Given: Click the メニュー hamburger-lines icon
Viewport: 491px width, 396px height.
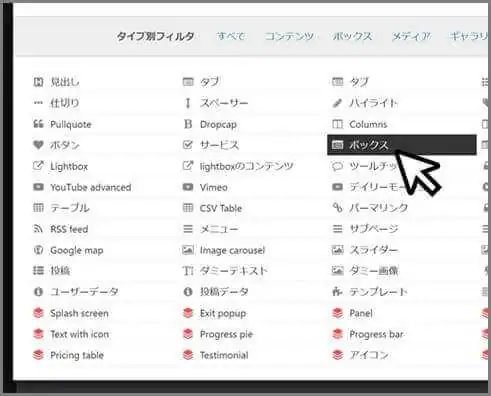Looking at the screenshot, I should (188, 229).
